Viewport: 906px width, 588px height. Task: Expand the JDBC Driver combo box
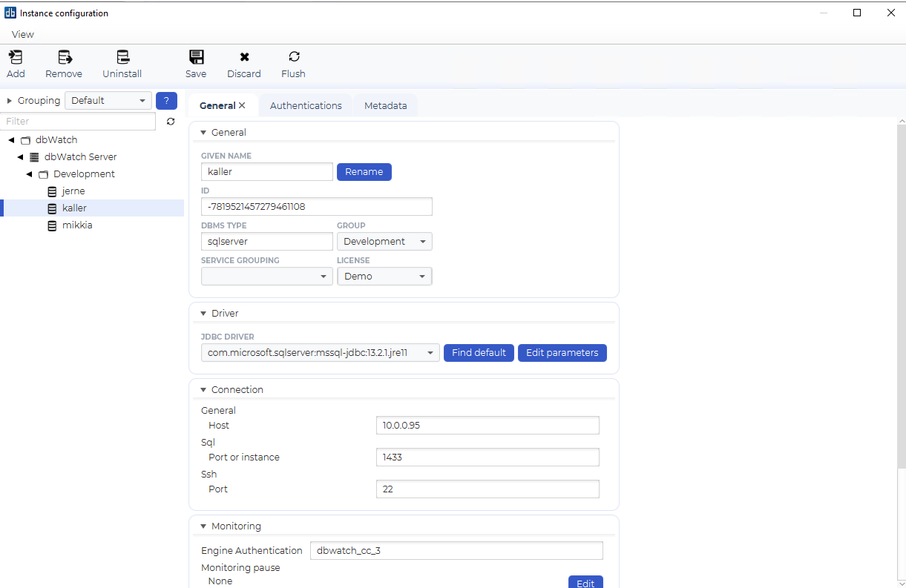coord(430,353)
